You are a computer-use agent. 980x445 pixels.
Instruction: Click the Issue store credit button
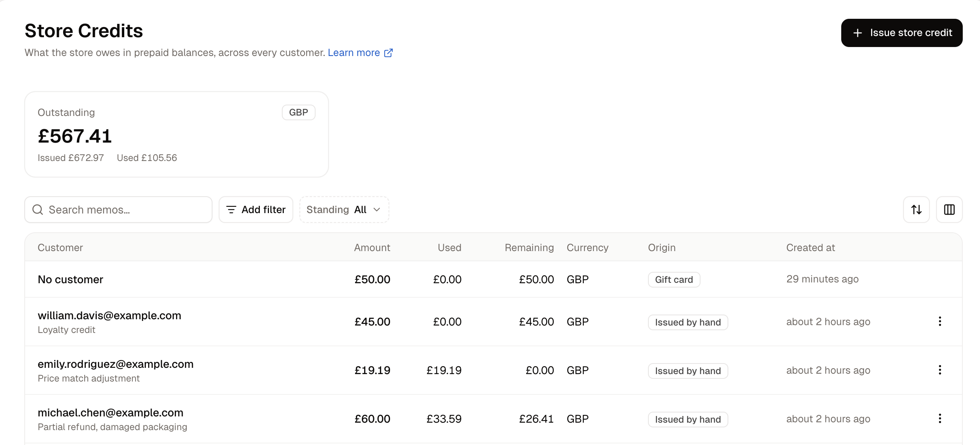click(x=902, y=33)
